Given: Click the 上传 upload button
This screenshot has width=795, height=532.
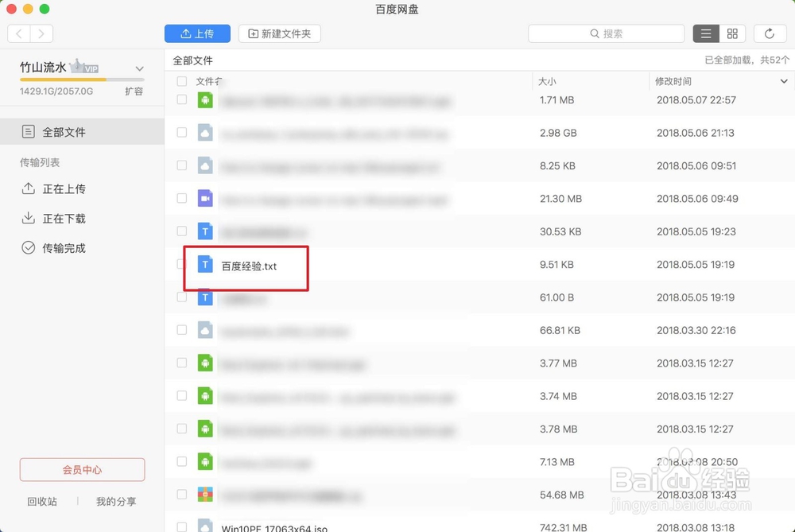Looking at the screenshot, I should [197, 34].
